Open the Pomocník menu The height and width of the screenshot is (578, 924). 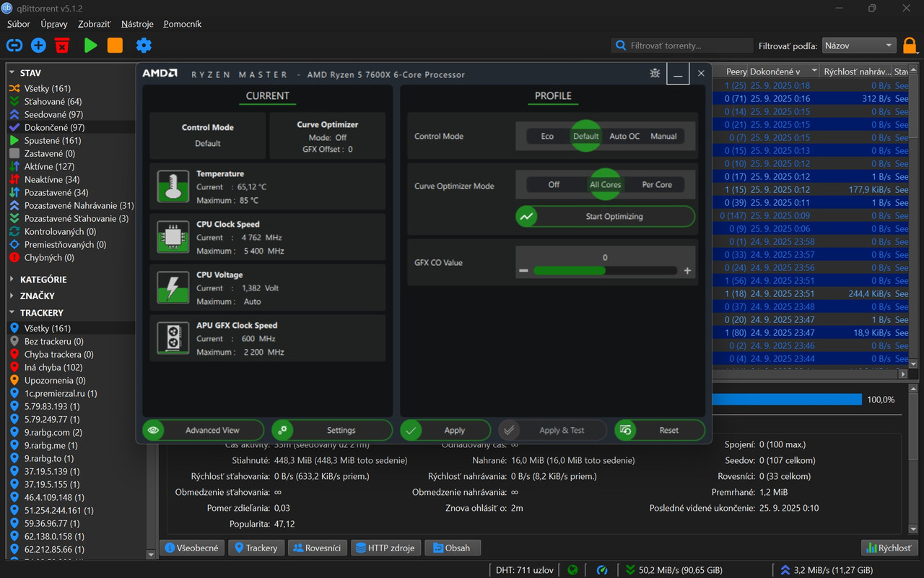click(x=182, y=24)
